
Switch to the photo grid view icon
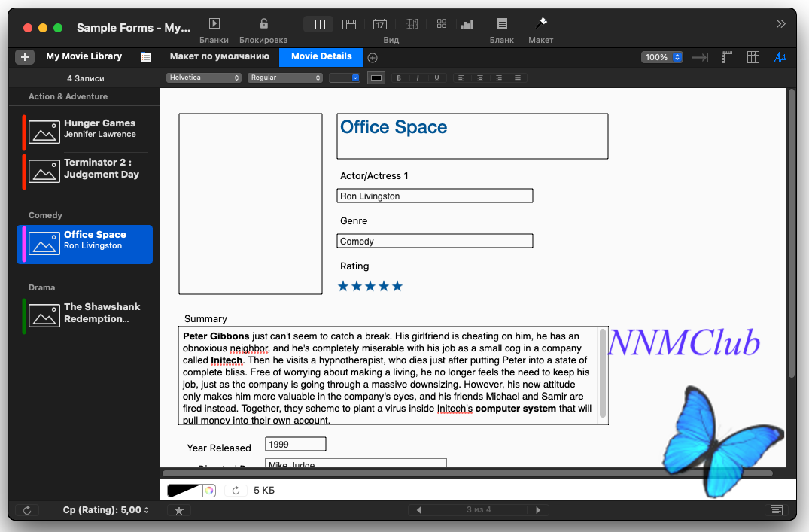pyautogui.click(x=442, y=24)
